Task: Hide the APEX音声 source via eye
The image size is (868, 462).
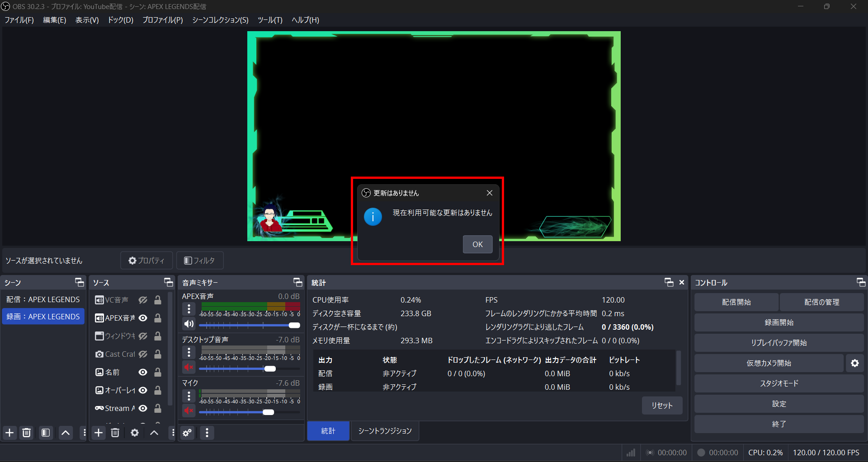Action: click(143, 318)
